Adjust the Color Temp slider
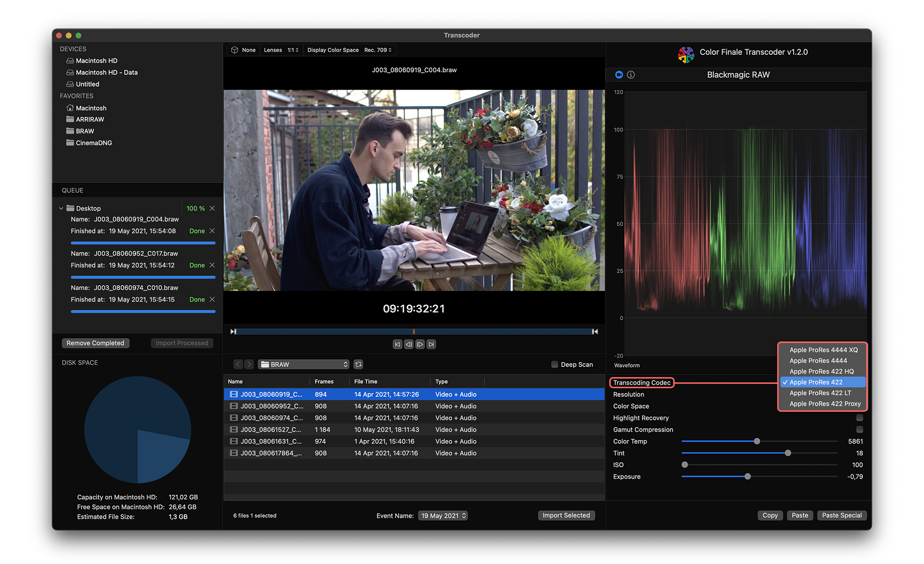The height and width of the screenshot is (564, 924). 757,441
